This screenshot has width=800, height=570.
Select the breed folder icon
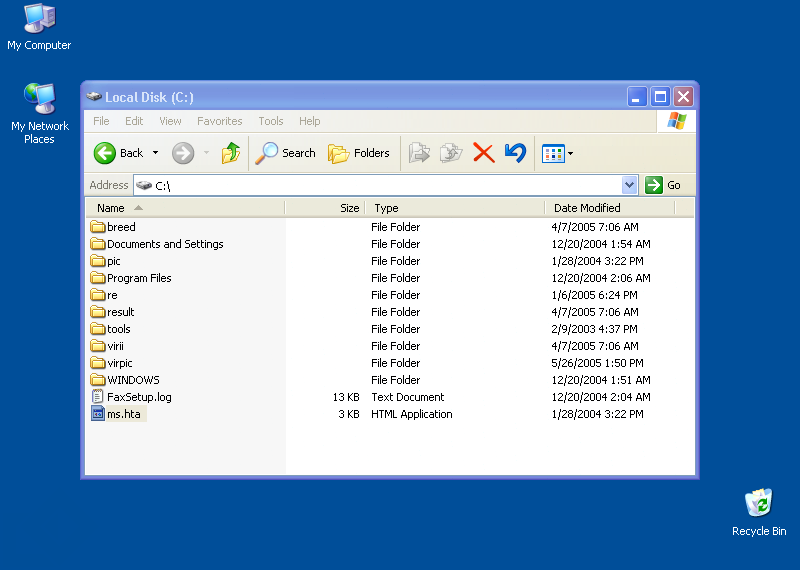pyautogui.click(x=97, y=227)
